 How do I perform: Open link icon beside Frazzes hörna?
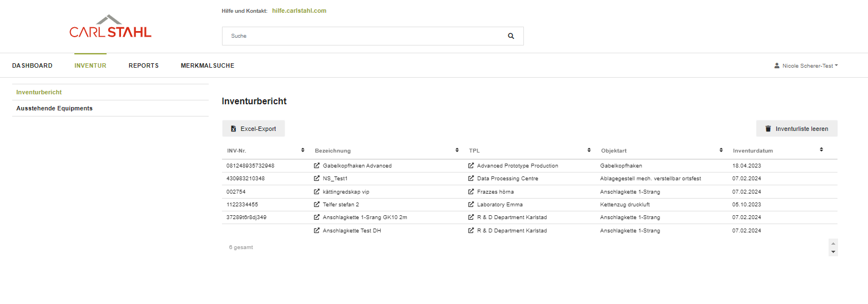coord(471,192)
